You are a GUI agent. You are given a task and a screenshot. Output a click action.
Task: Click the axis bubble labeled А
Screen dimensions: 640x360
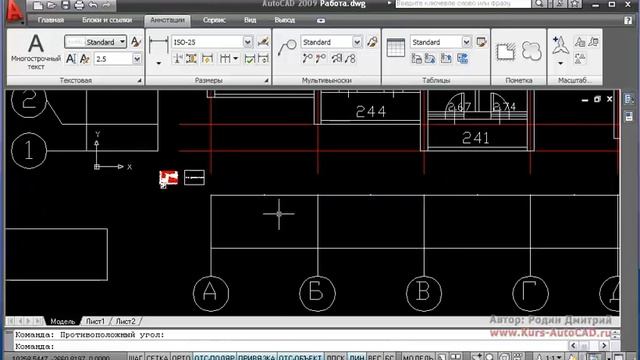(x=211, y=293)
